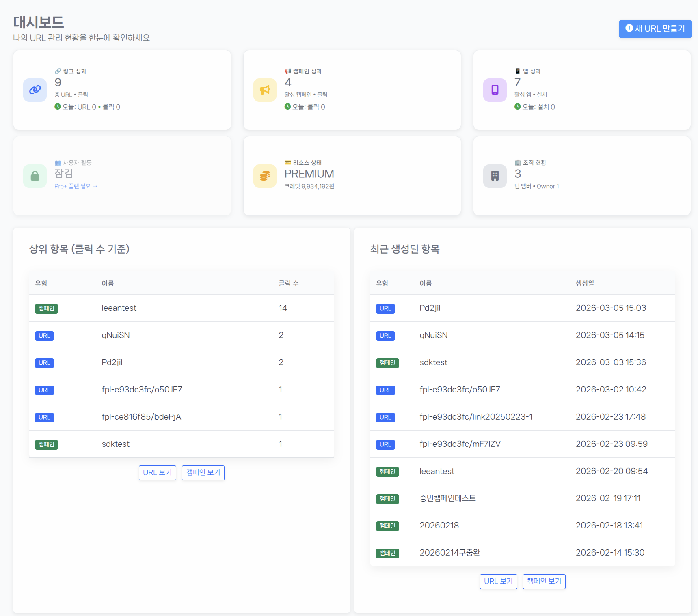The image size is (698, 616).
Task: Select fpl-e93dc3fc/link20250223-1 in recent items
Action: click(476, 417)
